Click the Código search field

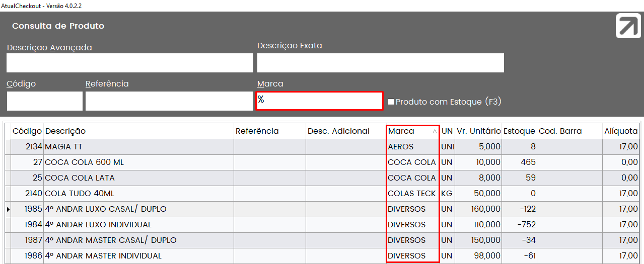coord(45,101)
